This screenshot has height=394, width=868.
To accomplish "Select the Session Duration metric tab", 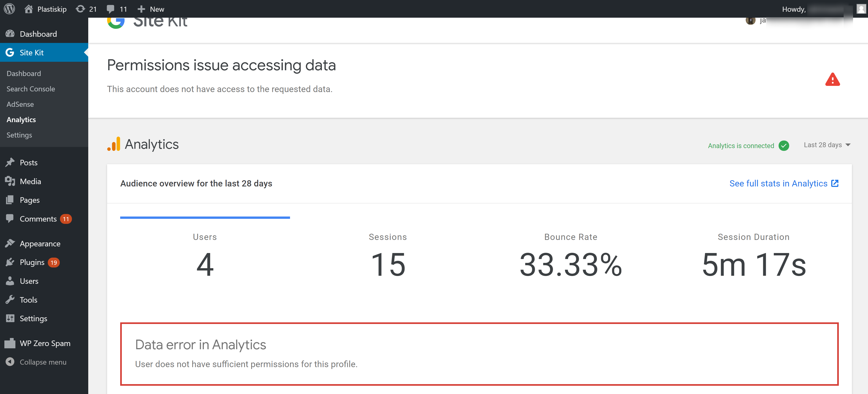I will click(754, 256).
